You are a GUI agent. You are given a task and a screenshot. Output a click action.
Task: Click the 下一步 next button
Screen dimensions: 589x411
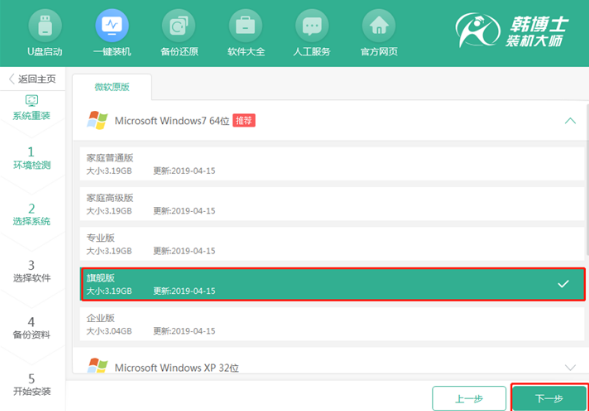click(x=549, y=398)
